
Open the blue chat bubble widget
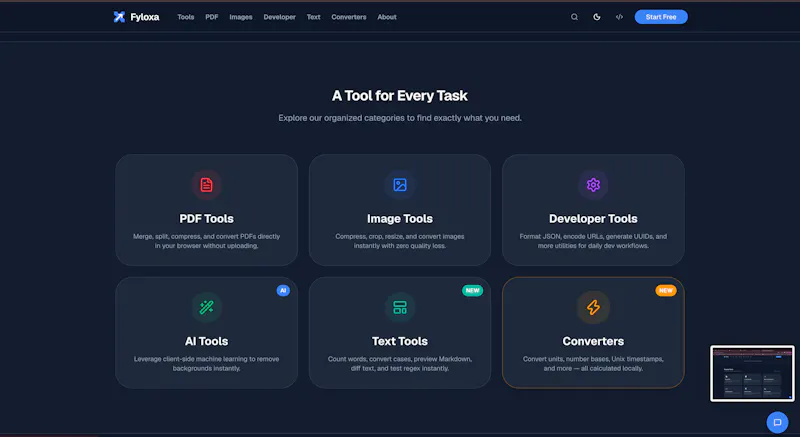(777, 422)
